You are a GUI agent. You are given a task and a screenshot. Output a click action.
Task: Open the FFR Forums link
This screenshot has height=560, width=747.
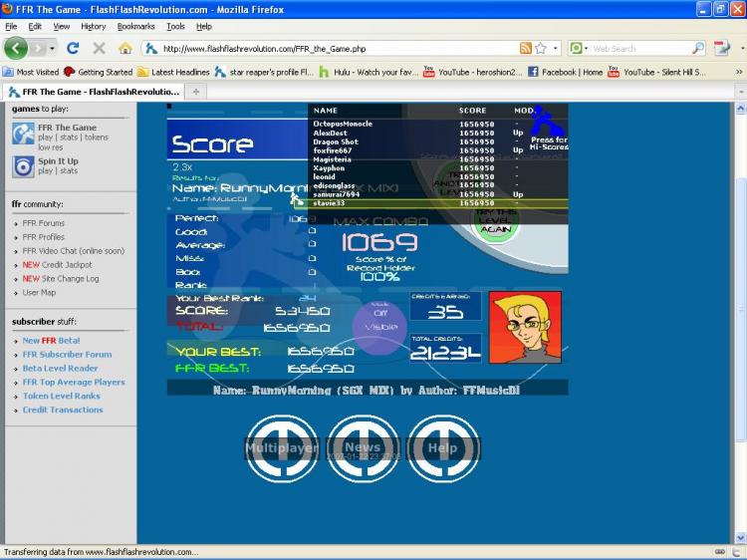click(44, 223)
